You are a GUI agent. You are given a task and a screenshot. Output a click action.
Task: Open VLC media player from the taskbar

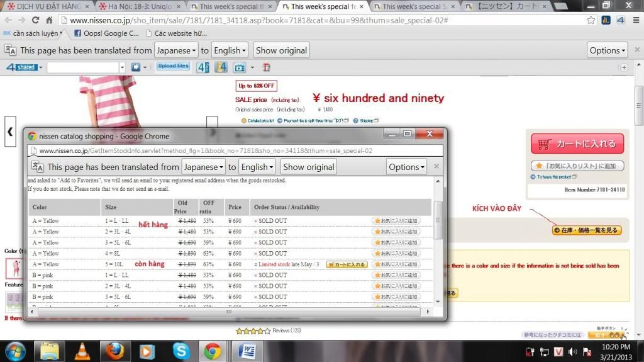click(82, 349)
